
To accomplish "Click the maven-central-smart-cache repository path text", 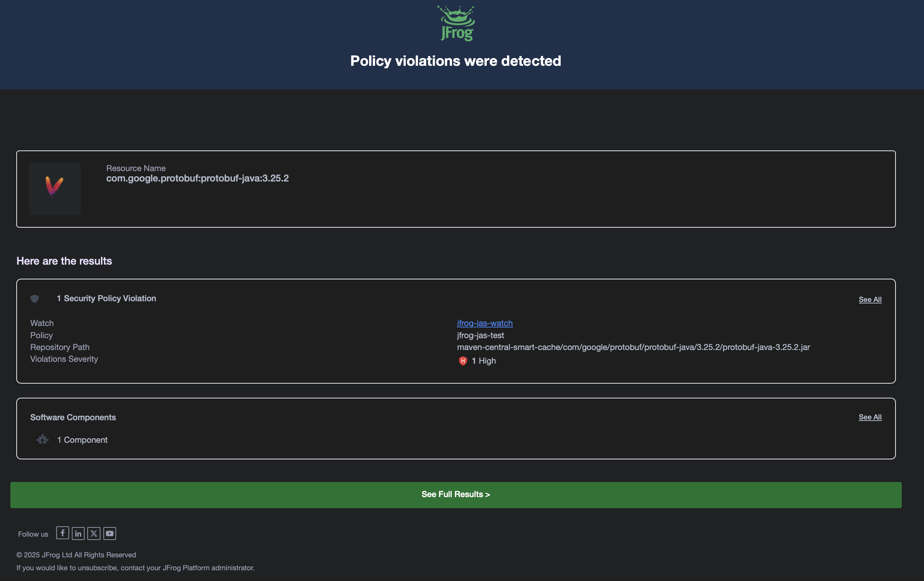I will click(633, 347).
